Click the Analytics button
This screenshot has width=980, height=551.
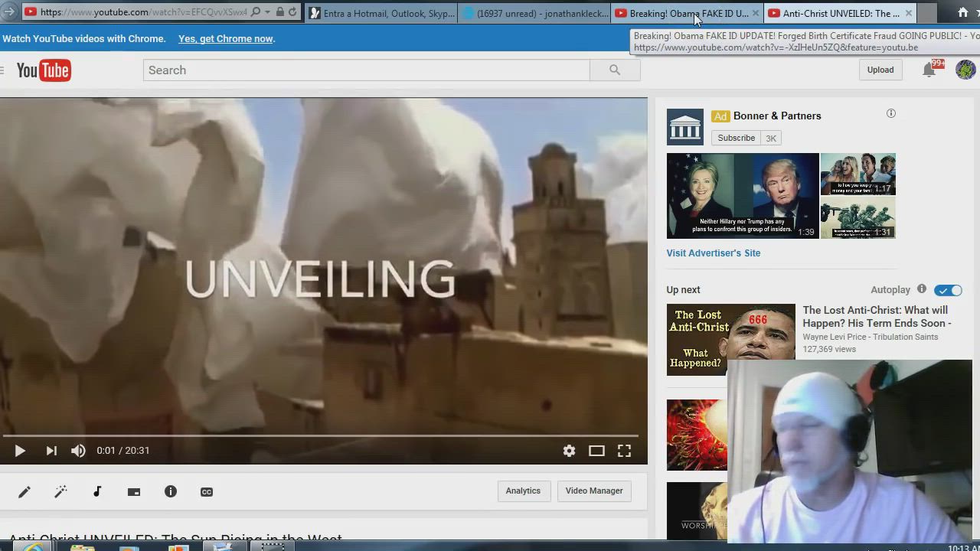[523, 491]
